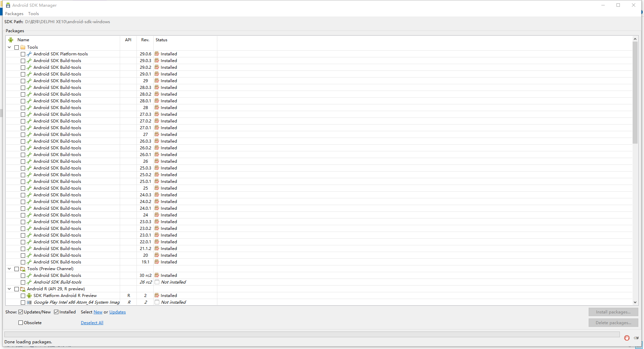Click the not-installed status icon for 26 rc2
Viewport: 644px width, 349px height.
157,282
